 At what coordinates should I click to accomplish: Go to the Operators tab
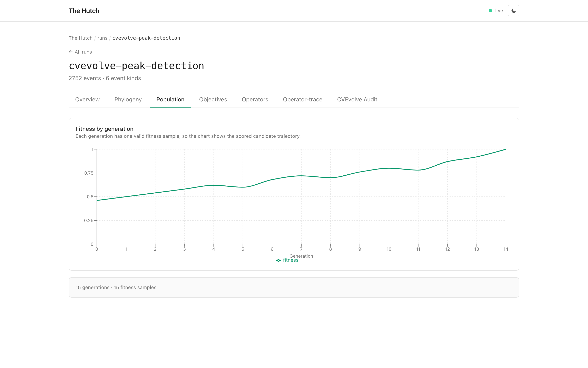[x=255, y=100]
